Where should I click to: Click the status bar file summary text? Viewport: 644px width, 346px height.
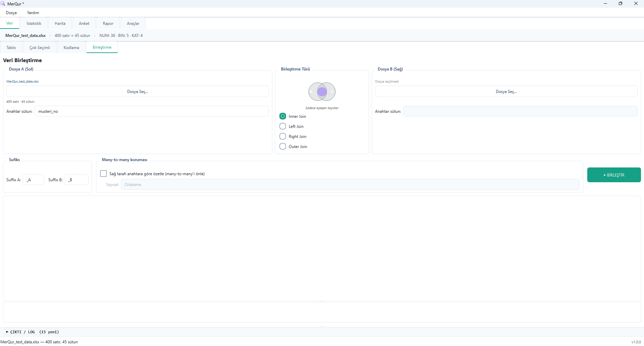[x=39, y=342]
